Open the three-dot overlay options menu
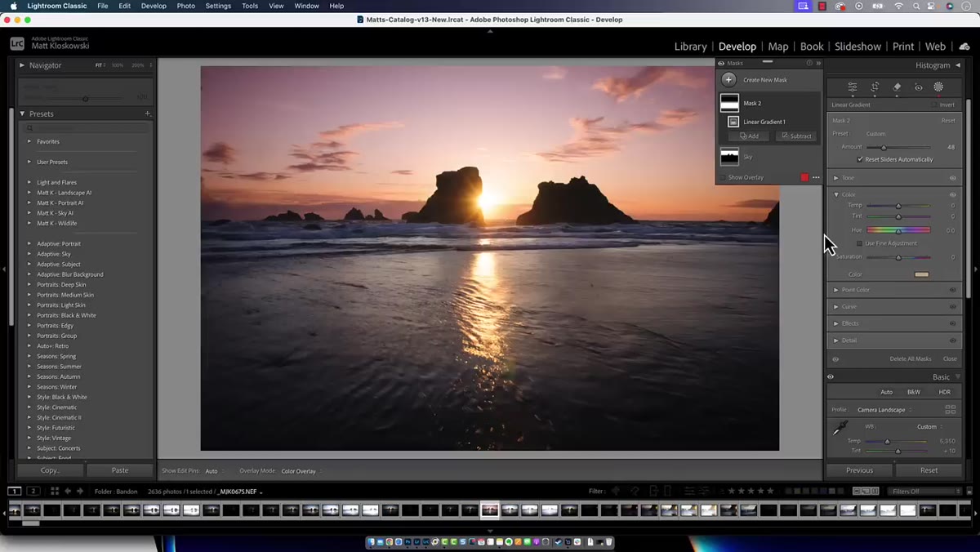 816,177
